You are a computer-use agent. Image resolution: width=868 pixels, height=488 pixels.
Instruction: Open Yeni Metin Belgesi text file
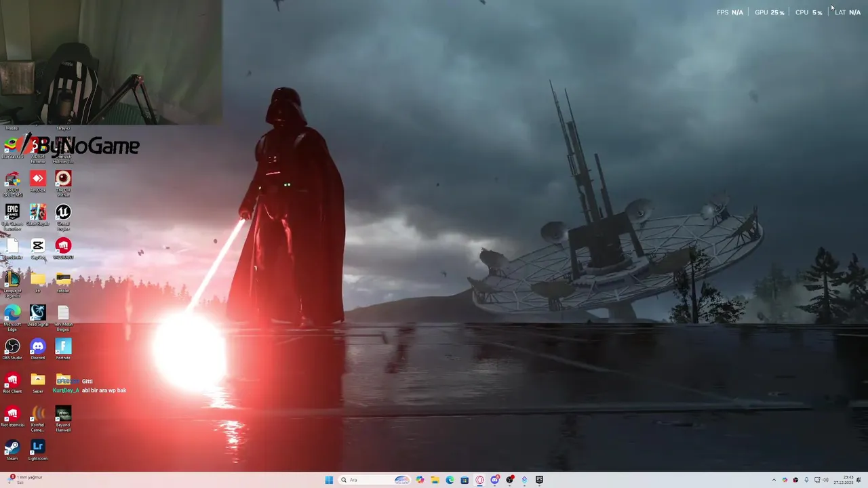coord(63,317)
